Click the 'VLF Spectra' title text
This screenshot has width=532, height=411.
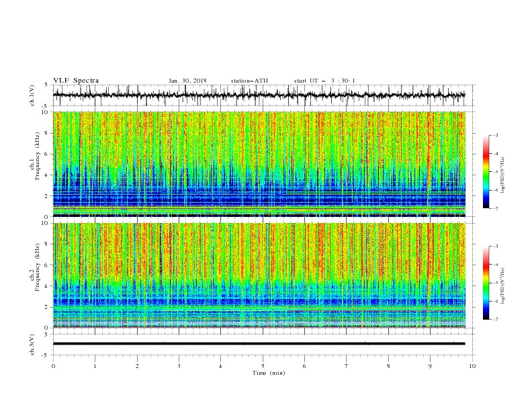click(x=76, y=81)
